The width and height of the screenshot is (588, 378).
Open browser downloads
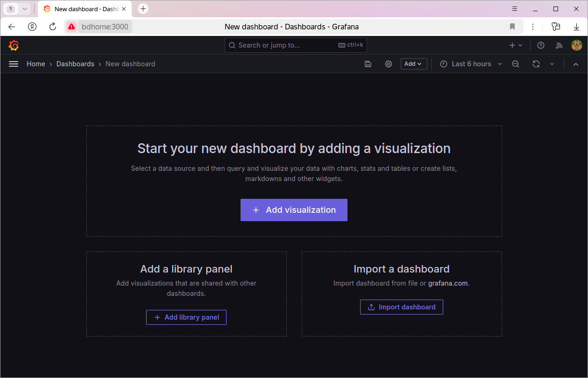[x=577, y=27]
